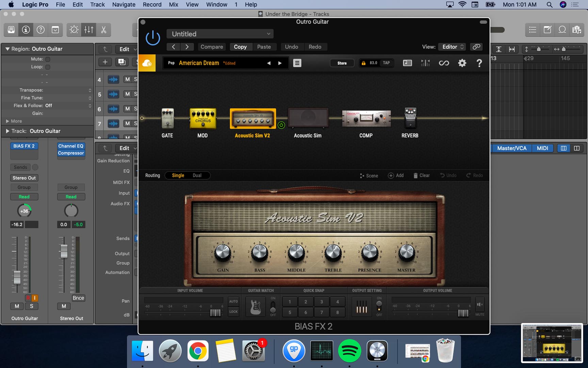The height and width of the screenshot is (368, 588).
Task: Select the COMP rack unit
Action: (x=366, y=118)
